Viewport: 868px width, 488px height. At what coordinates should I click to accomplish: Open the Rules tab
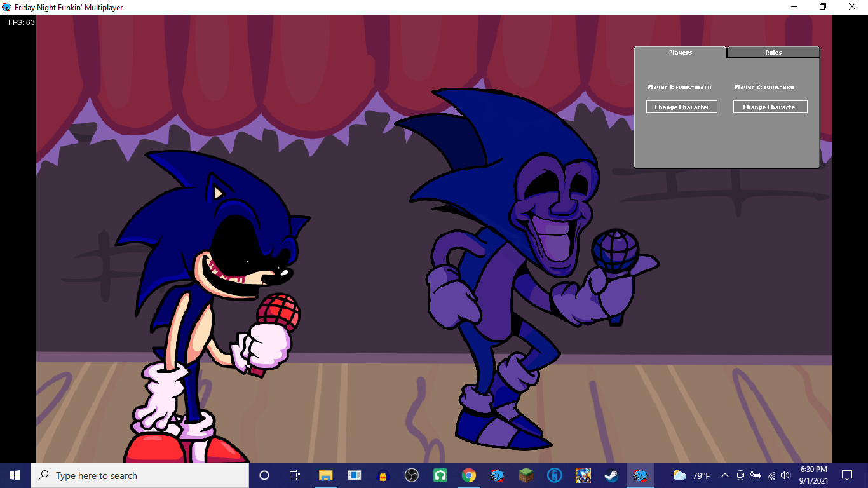[773, 53]
